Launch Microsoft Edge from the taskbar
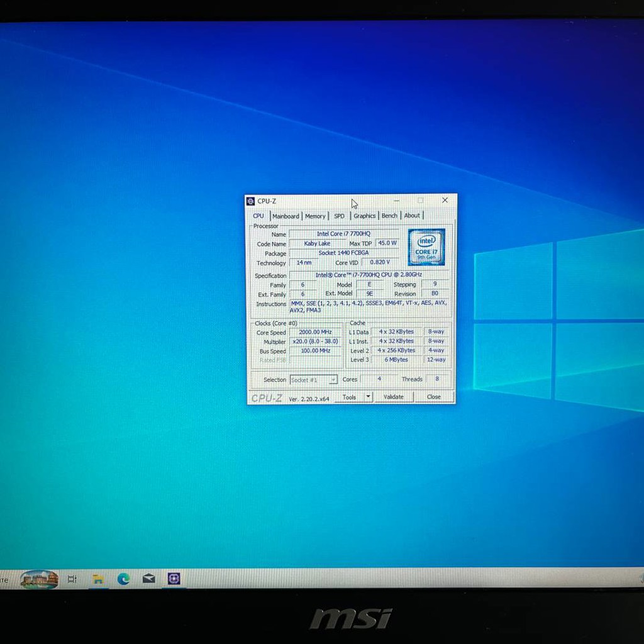The width and height of the screenshot is (644, 644). (x=123, y=579)
